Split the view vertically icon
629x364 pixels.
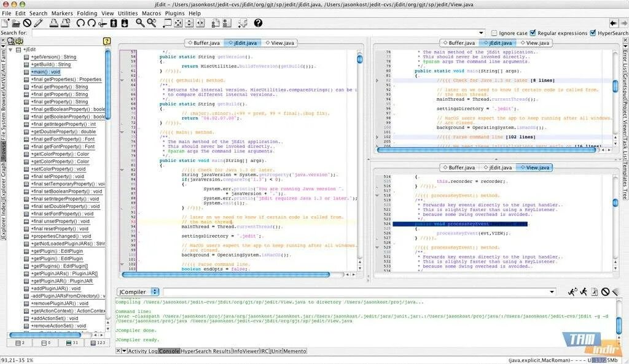point(200,23)
